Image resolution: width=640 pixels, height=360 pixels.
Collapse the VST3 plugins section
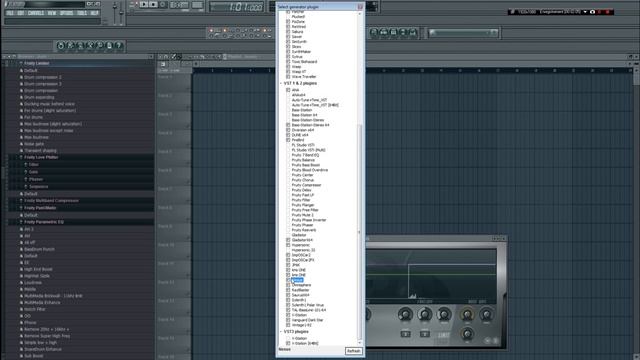(x=281, y=331)
